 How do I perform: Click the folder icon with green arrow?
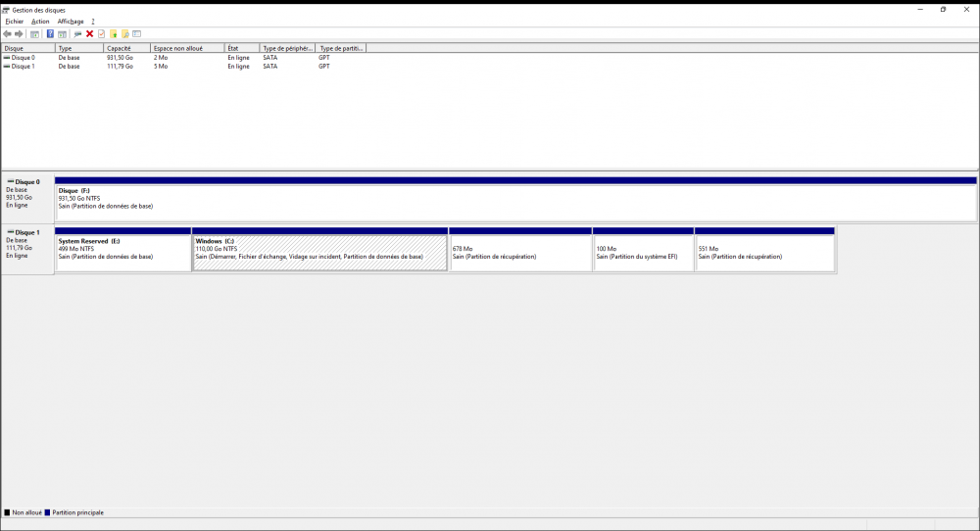pyautogui.click(x=114, y=34)
